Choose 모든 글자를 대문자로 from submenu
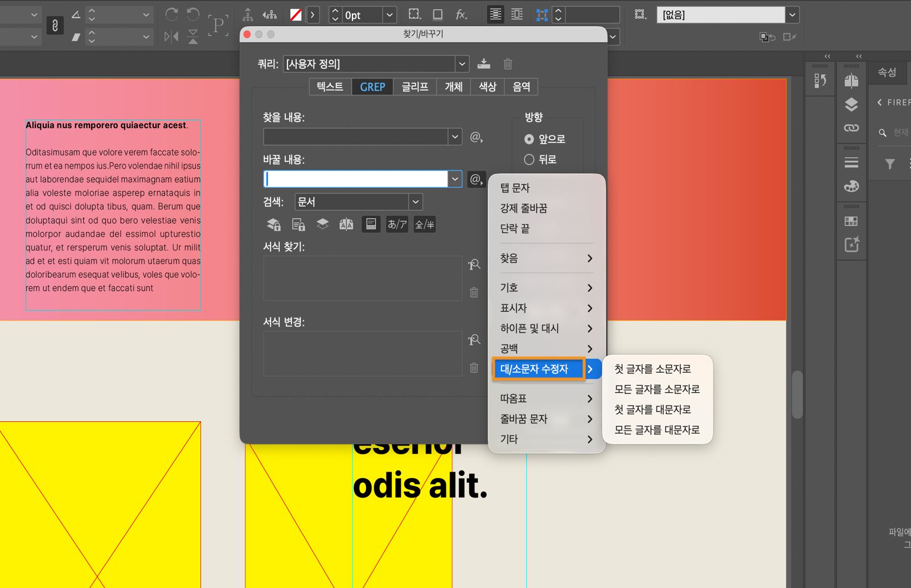 pyautogui.click(x=657, y=430)
